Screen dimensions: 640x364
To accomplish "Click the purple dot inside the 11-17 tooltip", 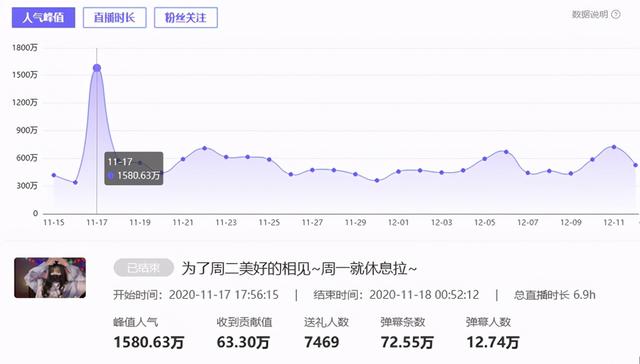I will [x=110, y=175].
